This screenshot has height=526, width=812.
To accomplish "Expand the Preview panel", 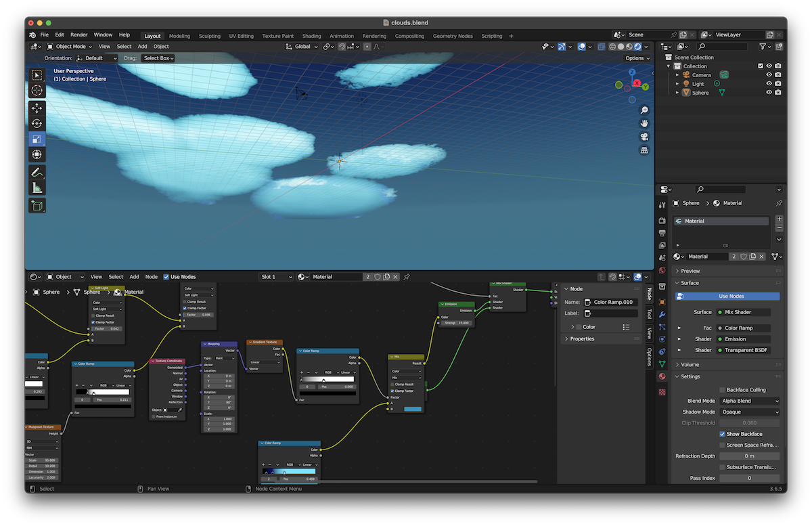I will point(690,271).
